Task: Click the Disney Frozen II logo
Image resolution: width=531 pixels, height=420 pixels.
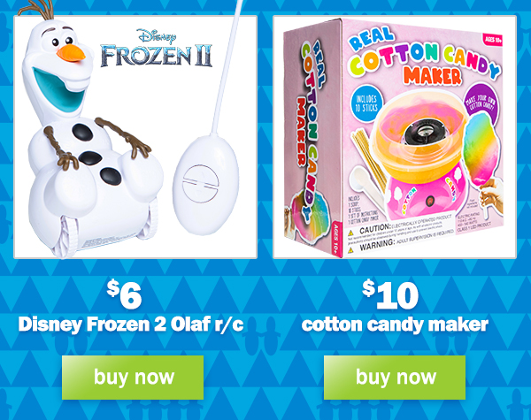Action: pyautogui.click(x=156, y=49)
